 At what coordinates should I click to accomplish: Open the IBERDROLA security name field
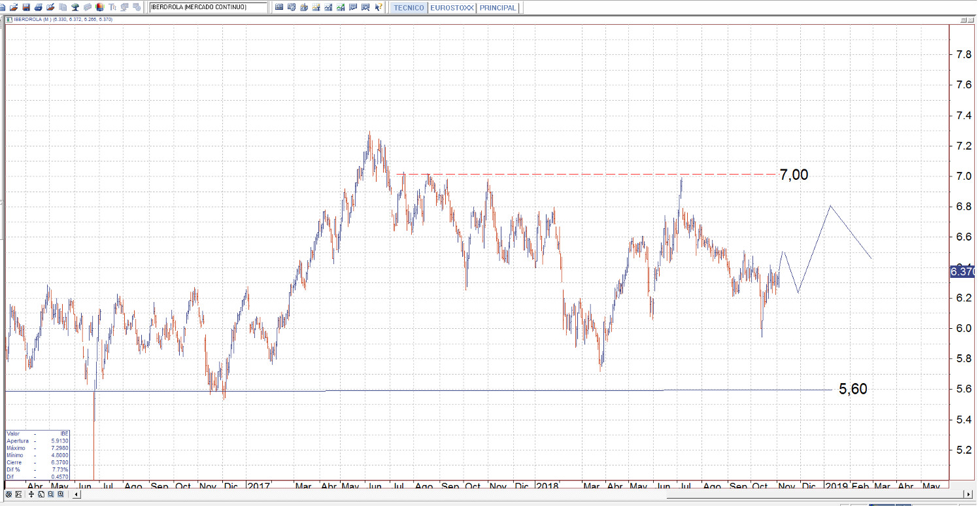208,8
